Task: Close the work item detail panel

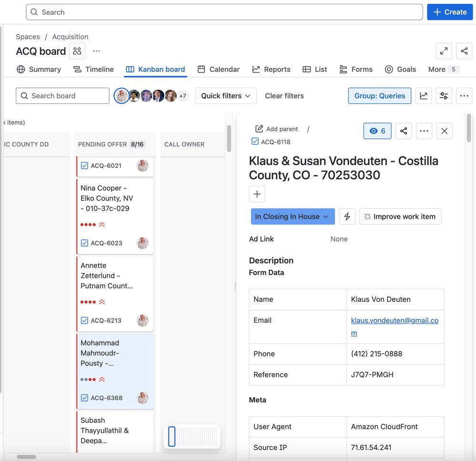Action: (x=444, y=131)
